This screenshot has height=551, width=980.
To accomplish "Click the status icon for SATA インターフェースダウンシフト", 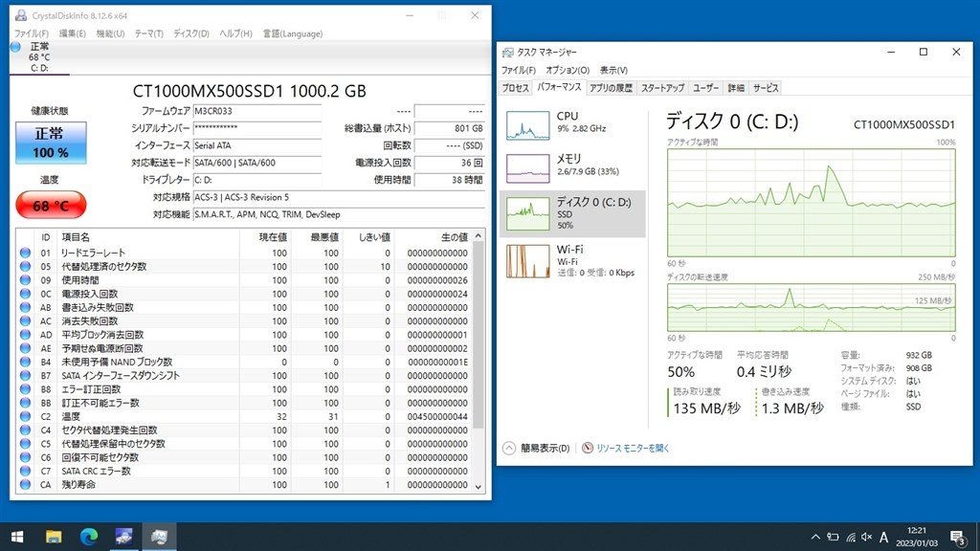I will [25, 375].
